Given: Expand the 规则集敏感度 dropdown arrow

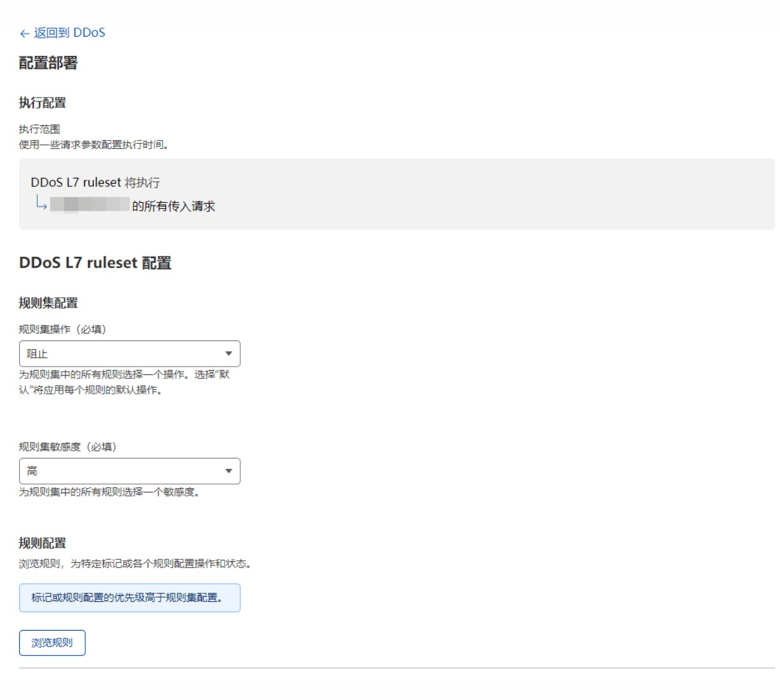Looking at the screenshot, I should [229, 471].
